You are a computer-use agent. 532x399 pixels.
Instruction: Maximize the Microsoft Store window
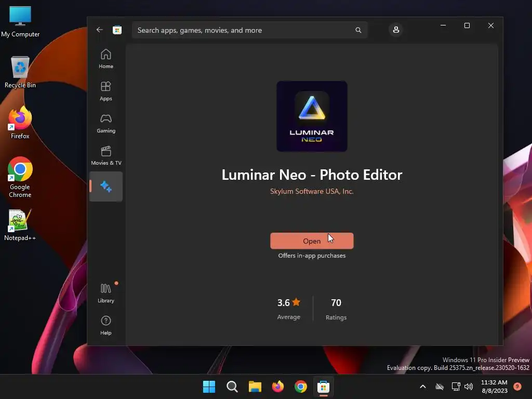coord(467,25)
